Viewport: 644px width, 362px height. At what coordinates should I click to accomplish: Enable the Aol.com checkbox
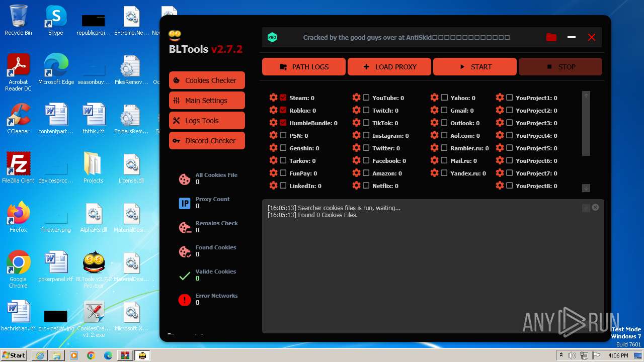(444, 135)
